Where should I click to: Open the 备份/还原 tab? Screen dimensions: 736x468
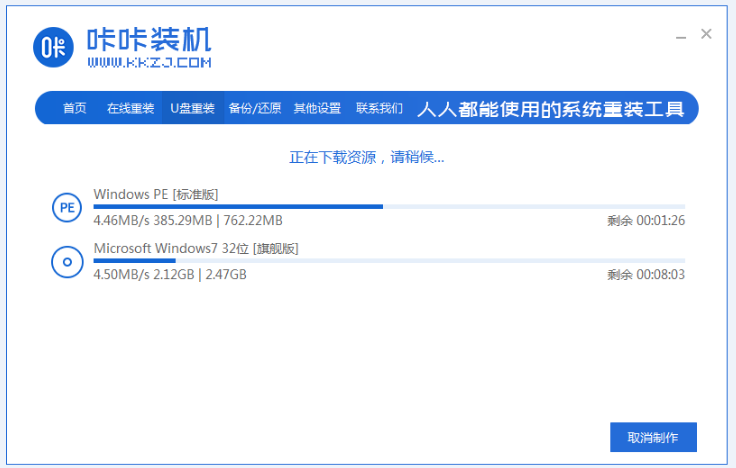(254, 108)
